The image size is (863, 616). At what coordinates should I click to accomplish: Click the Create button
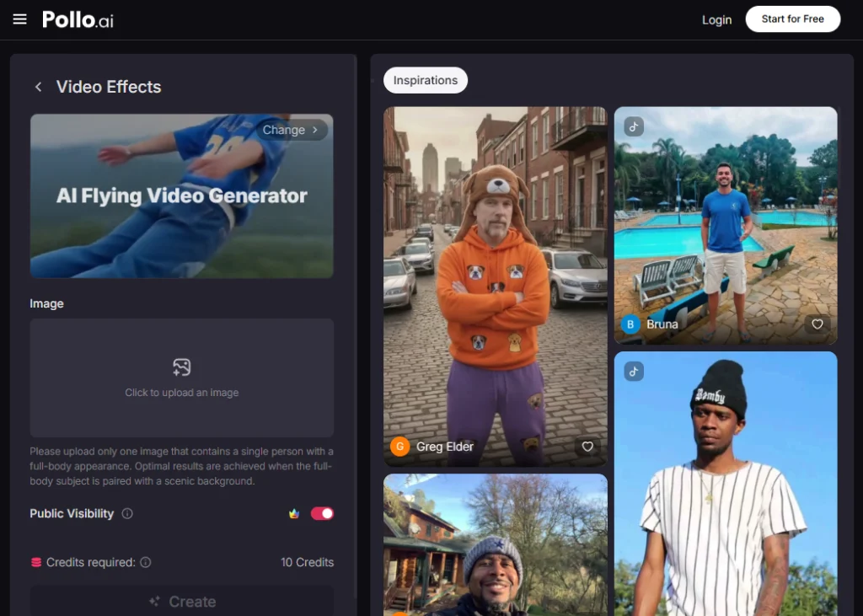point(182,602)
